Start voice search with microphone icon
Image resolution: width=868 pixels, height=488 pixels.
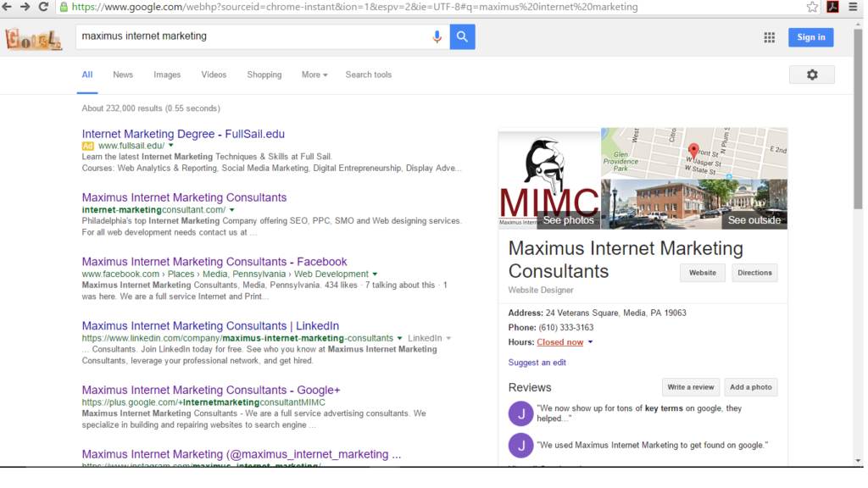[x=437, y=36]
